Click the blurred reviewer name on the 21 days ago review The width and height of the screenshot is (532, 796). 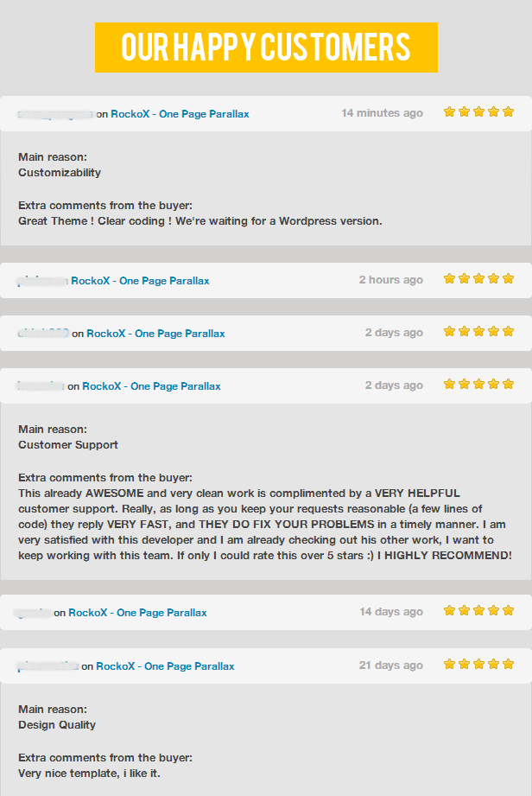[x=47, y=666]
